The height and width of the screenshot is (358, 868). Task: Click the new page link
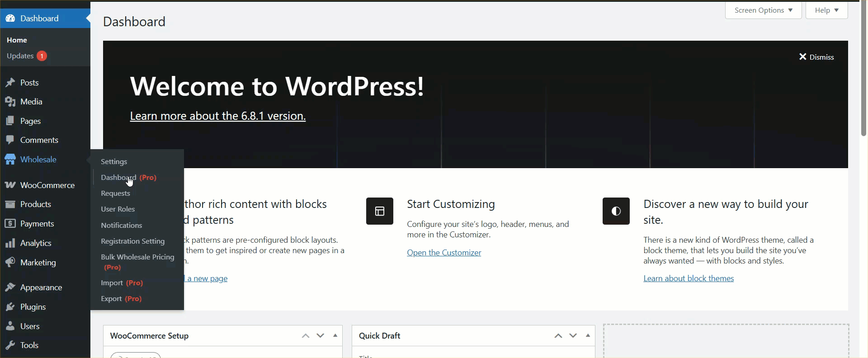click(206, 278)
